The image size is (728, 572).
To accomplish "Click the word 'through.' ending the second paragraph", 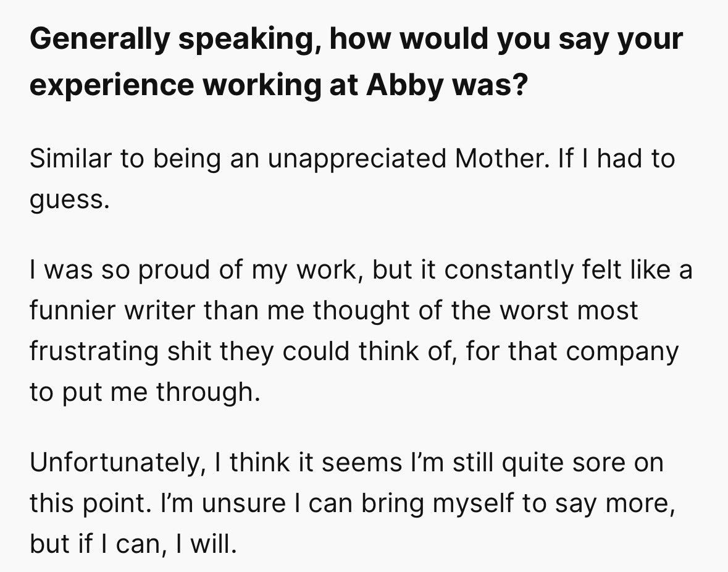I will tap(208, 392).
